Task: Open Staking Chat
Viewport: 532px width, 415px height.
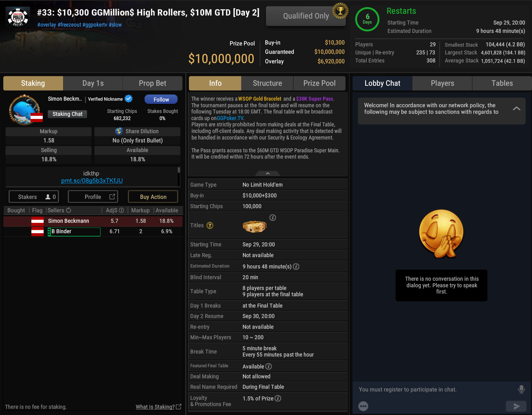Action: [x=68, y=114]
